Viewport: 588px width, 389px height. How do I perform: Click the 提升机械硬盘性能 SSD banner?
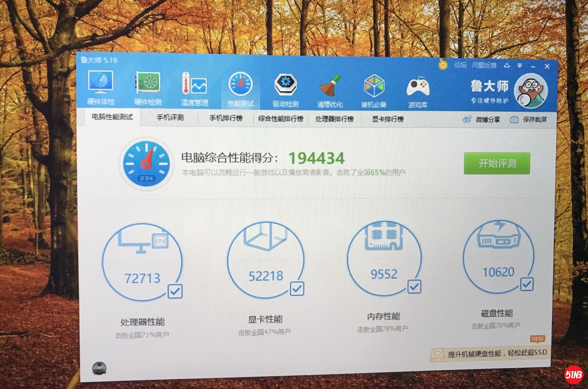490,353
